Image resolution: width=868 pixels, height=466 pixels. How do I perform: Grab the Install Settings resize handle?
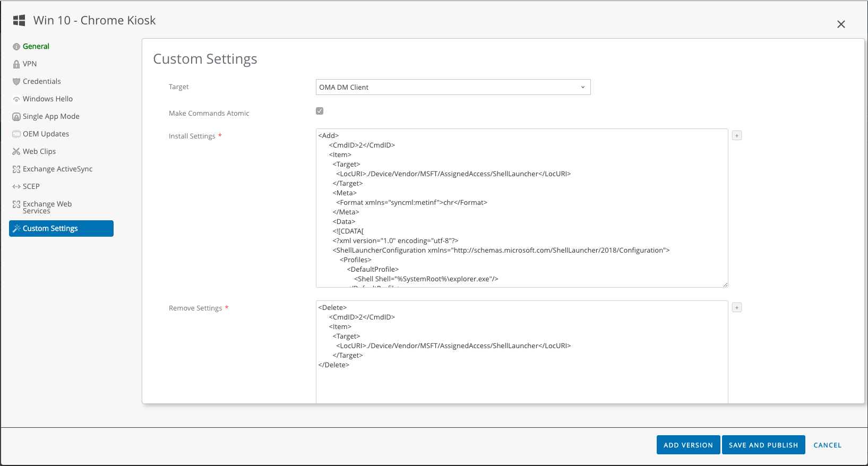[x=725, y=284]
